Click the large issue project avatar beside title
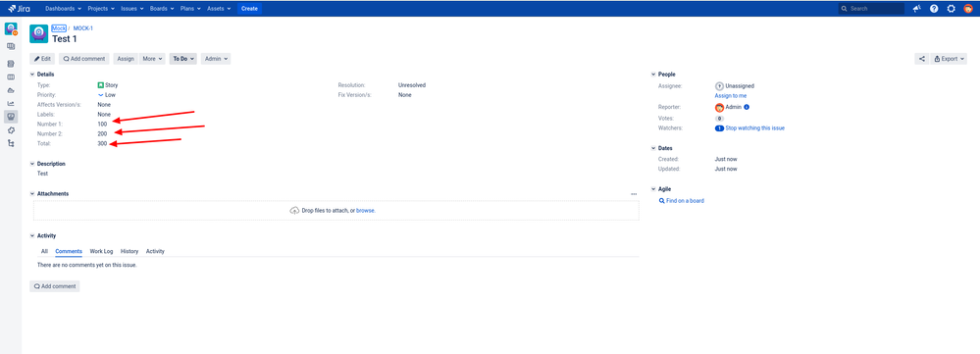 (39, 33)
